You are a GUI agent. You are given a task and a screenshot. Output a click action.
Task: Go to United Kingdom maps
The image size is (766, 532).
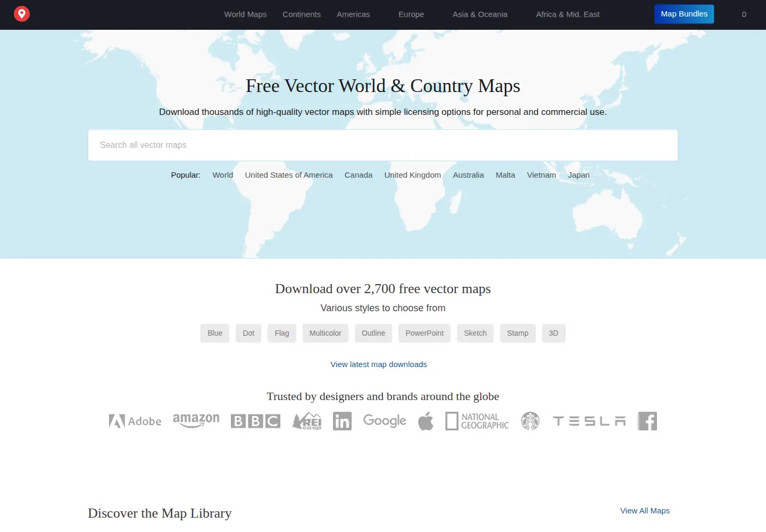tap(413, 175)
